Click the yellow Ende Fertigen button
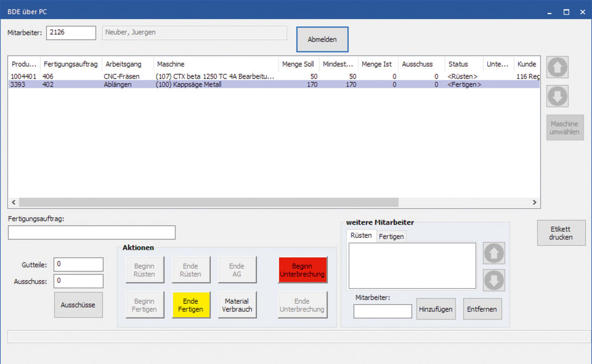The image size is (592, 364). pos(191,305)
